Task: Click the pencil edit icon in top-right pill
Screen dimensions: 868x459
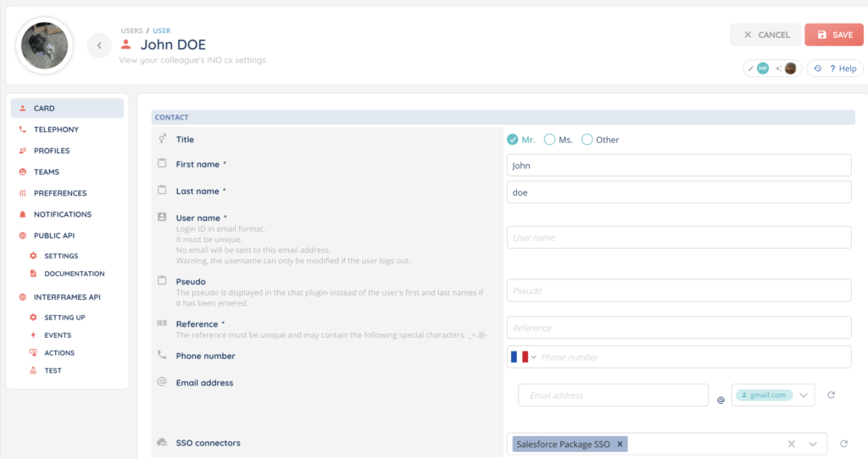Action: point(750,69)
